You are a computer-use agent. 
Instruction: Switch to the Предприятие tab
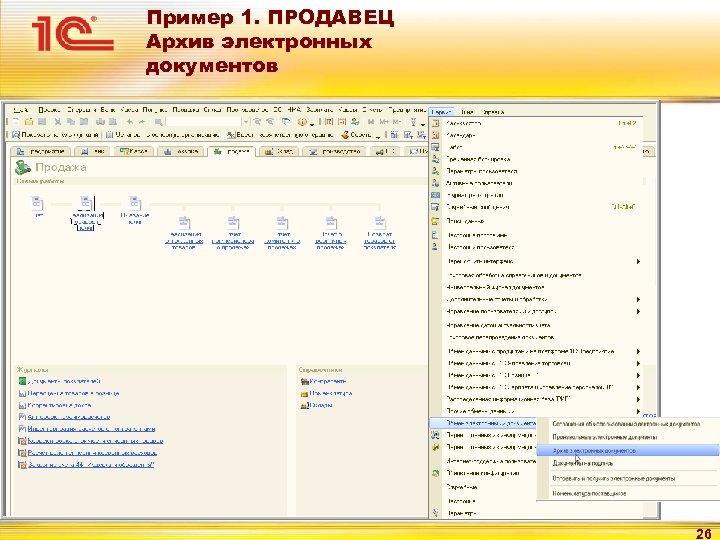(x=40, y=151)
